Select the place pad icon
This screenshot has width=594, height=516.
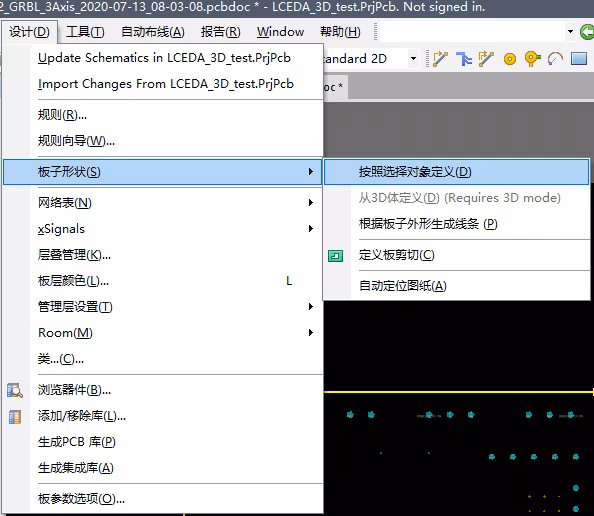pos(510,59)
